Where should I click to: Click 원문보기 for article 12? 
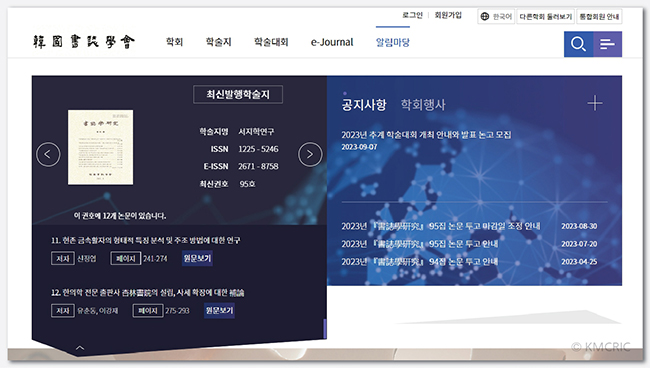pos(219,310)
